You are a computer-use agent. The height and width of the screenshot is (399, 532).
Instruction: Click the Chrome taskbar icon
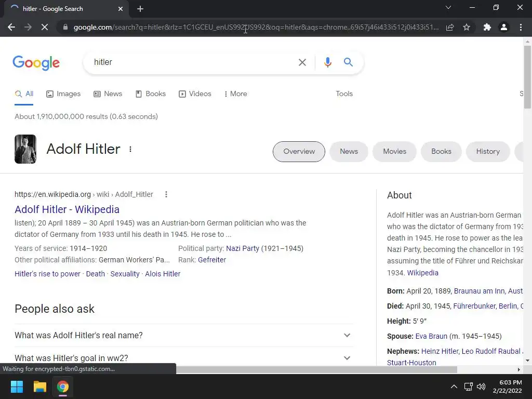pos(63,387)
